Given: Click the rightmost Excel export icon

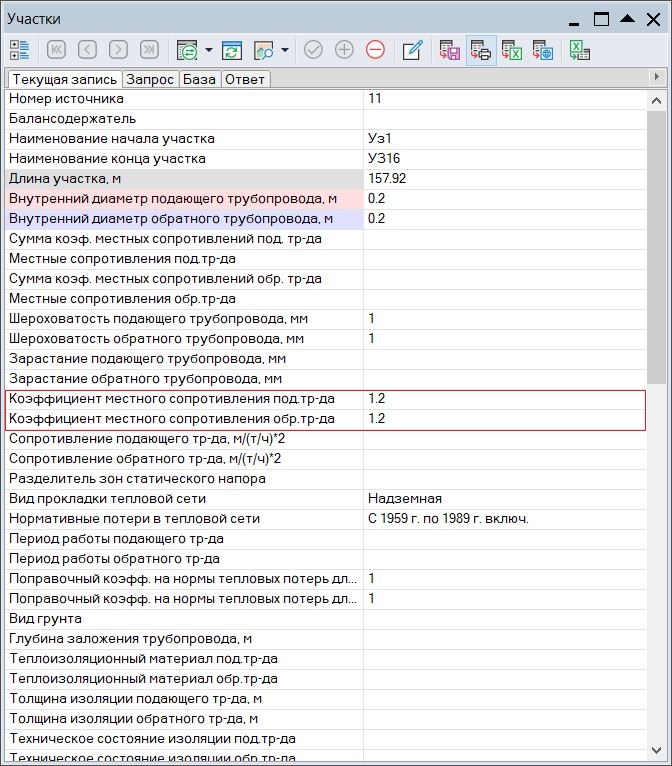Looking at the screenshot, I should [579, 49].
